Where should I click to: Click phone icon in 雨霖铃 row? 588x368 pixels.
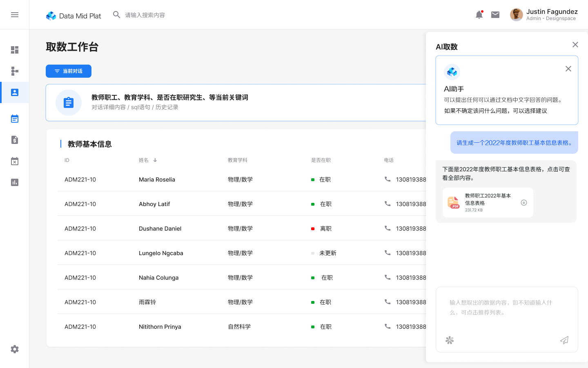(x=388, y=302)
